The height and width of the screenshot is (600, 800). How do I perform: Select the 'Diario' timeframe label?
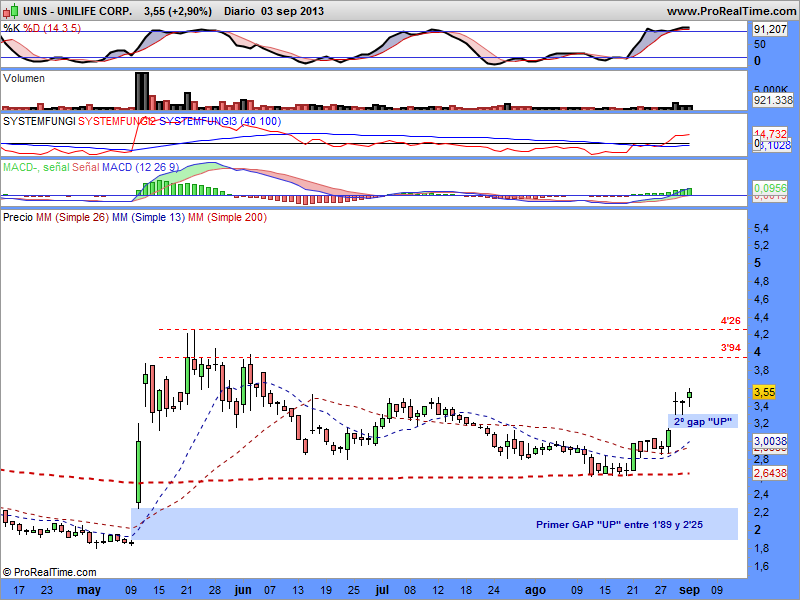tap(239, 11)
